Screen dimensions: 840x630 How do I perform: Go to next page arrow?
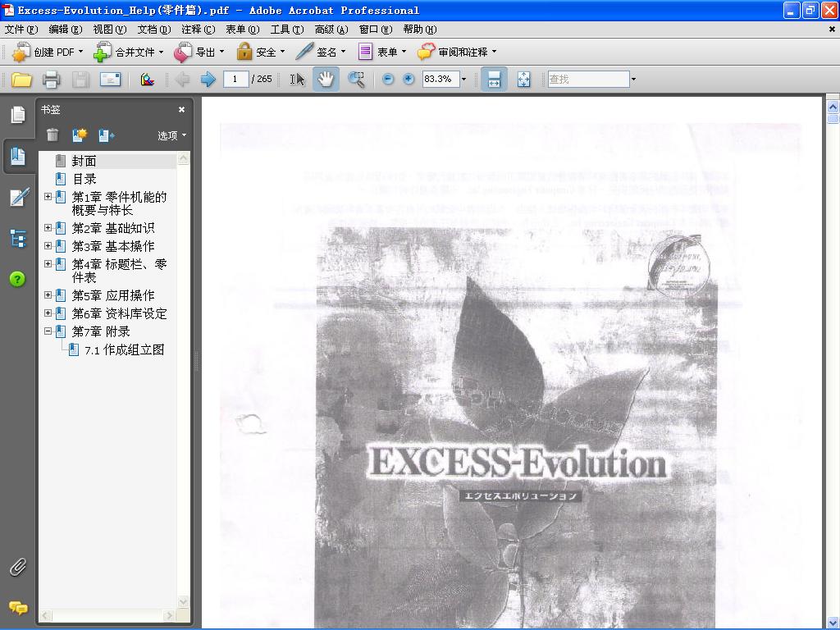point(208,80)
